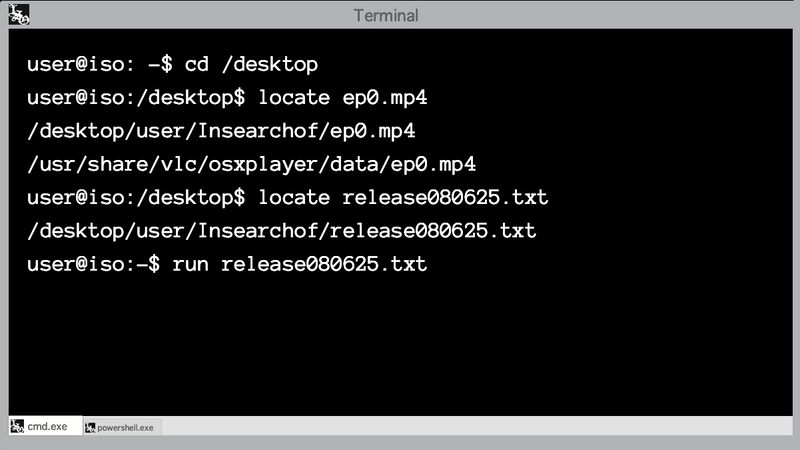
Task: Click the empty title bar right of "Terminal"
Action: 600,15
